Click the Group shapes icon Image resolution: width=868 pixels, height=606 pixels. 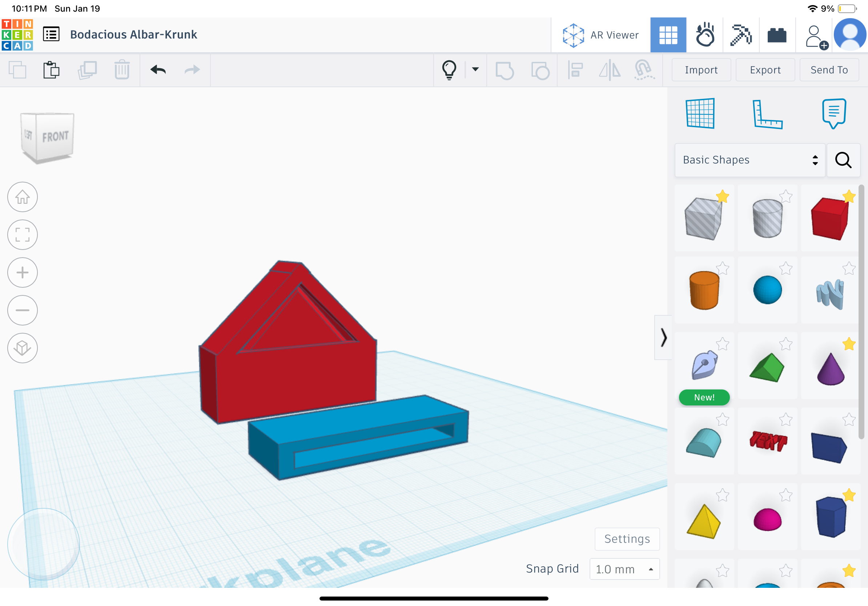coord(504,70)
